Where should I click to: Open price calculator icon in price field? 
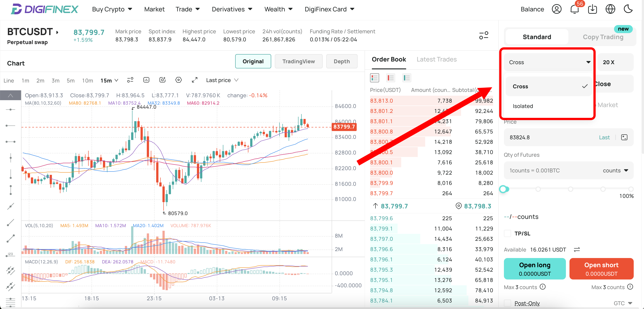624,137
